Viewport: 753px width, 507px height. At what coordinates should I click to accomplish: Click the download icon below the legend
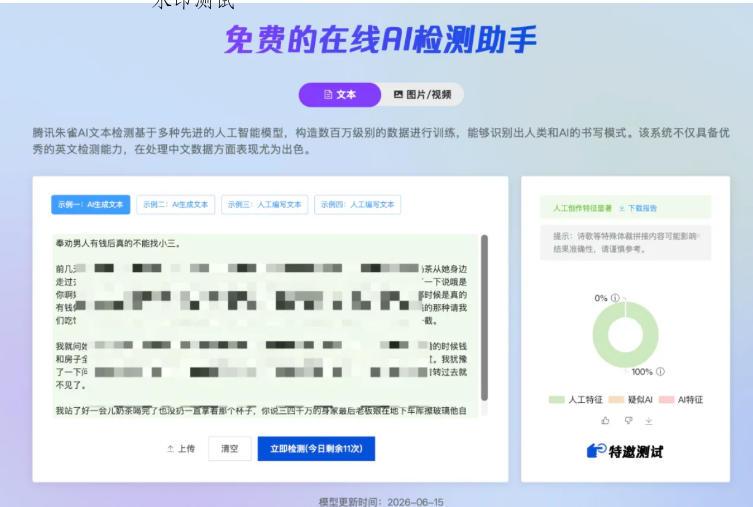pos(649,421)
